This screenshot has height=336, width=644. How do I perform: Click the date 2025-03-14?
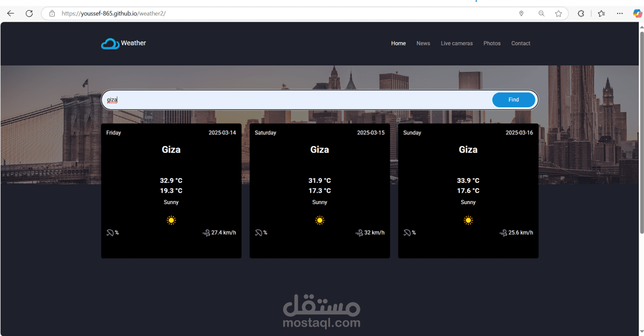coord(222,133)
